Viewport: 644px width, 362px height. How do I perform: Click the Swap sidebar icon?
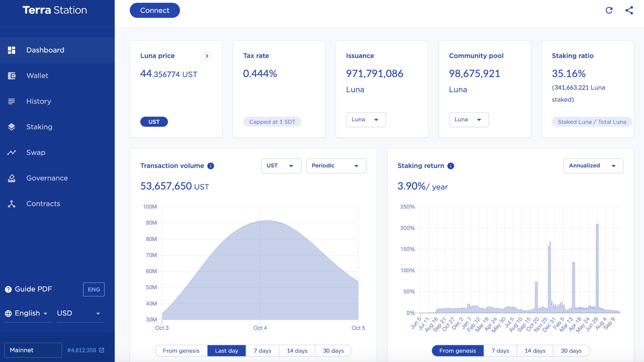pyautogui.click(x=12, y=152)
